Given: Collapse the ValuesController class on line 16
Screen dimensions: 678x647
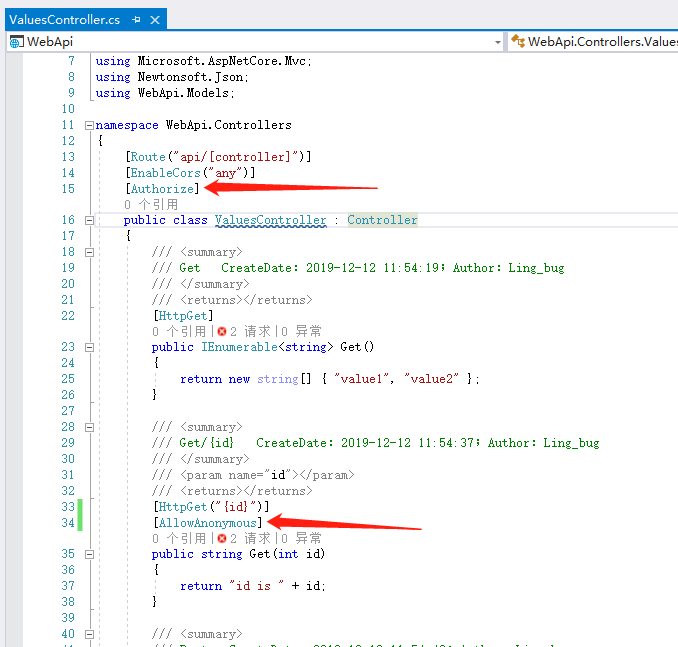Looking at the screenshot, I should [89, 220].
